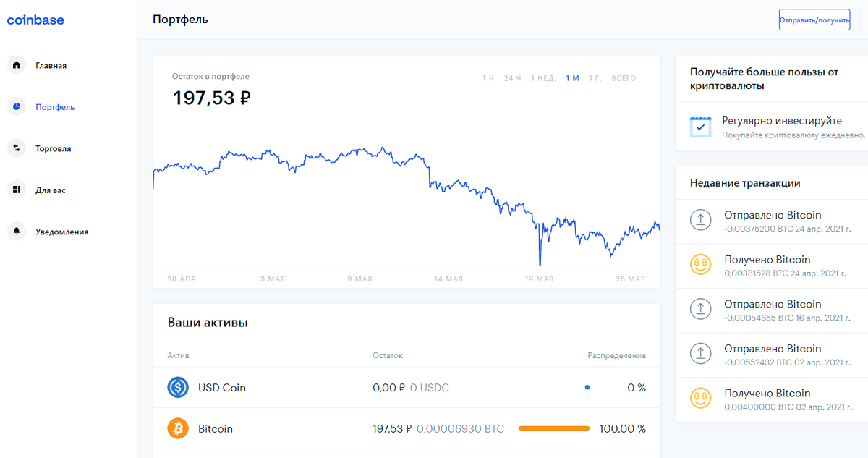Click the Остаток column header
Viewport: 868px width, 458px height.
point(388,356)
